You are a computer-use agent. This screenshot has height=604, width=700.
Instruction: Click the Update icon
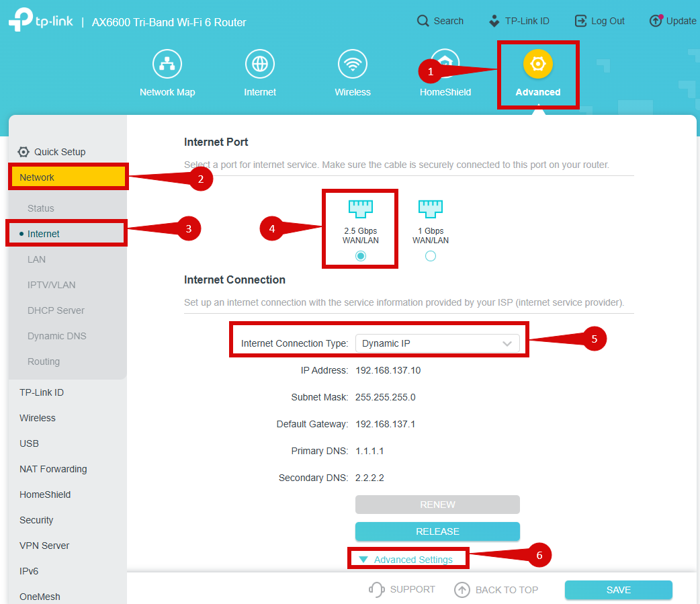click(656, 21)
